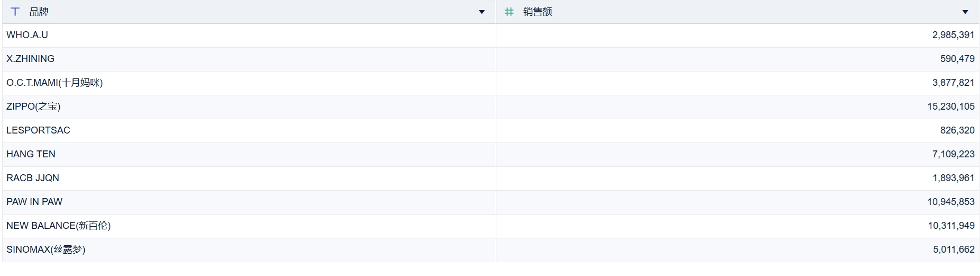
Task: Click the numeric # icon beside 销售额
Action: pos(509,12)
